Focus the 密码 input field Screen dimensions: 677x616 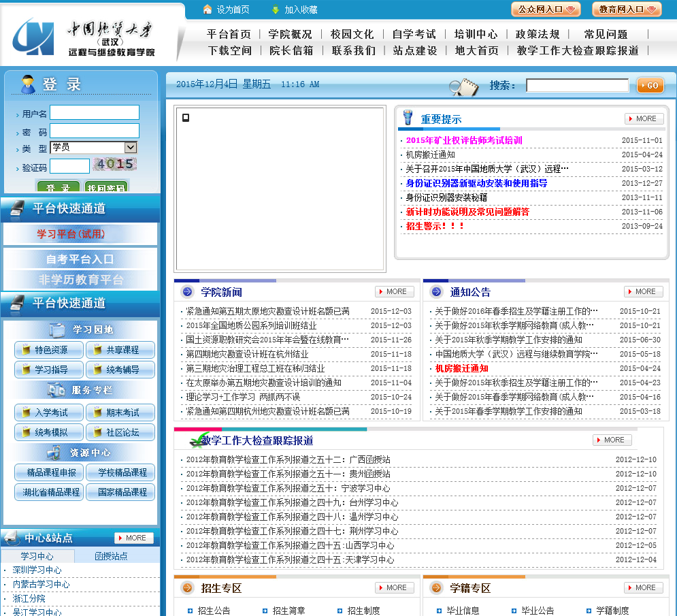point(95,131)
